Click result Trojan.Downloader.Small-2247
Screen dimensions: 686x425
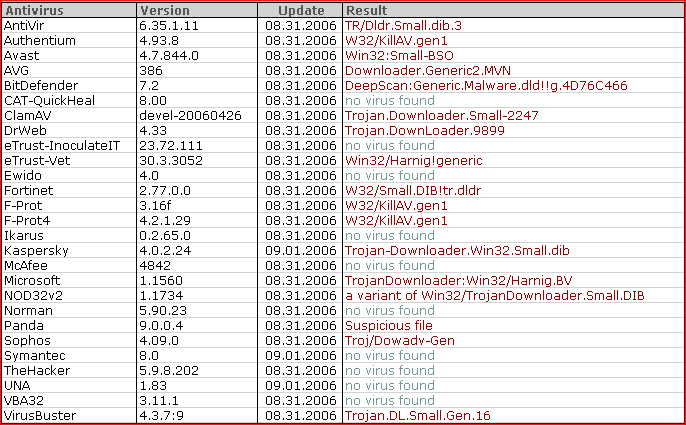point(442,116)
